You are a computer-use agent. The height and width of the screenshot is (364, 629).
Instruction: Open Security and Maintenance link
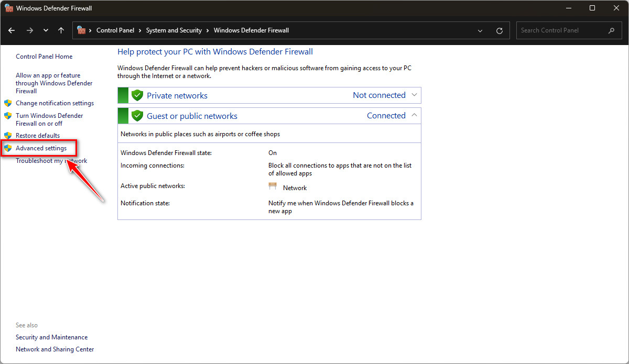51,337
